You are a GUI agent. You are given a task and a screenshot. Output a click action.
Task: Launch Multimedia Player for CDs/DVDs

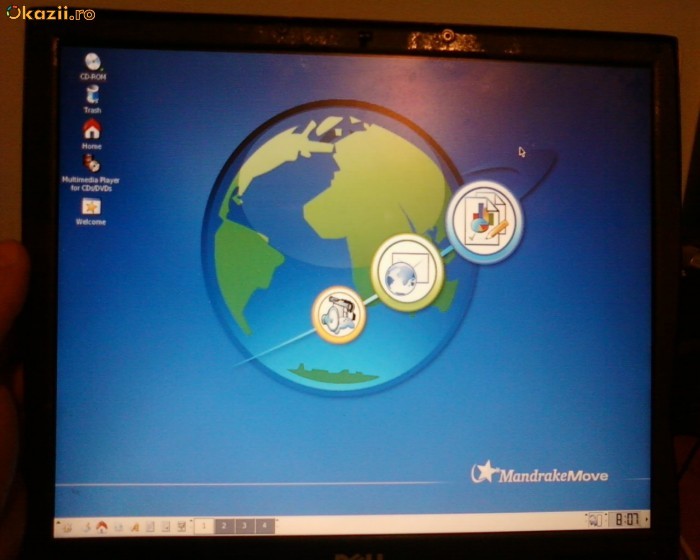point(91,173)
